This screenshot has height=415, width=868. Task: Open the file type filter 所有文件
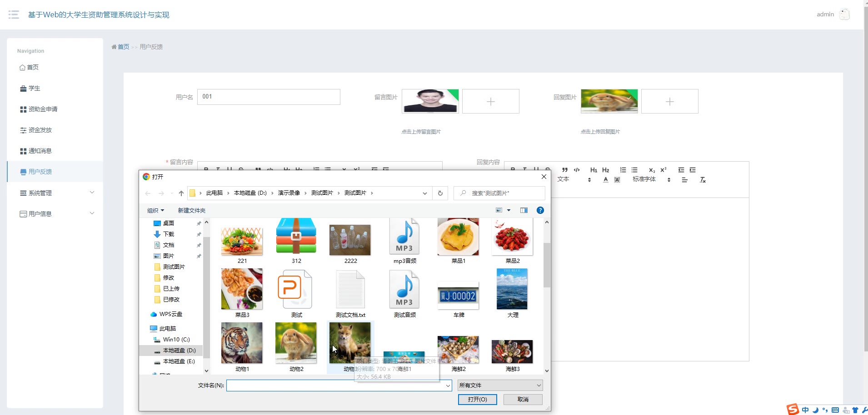(x=500, y=385)
